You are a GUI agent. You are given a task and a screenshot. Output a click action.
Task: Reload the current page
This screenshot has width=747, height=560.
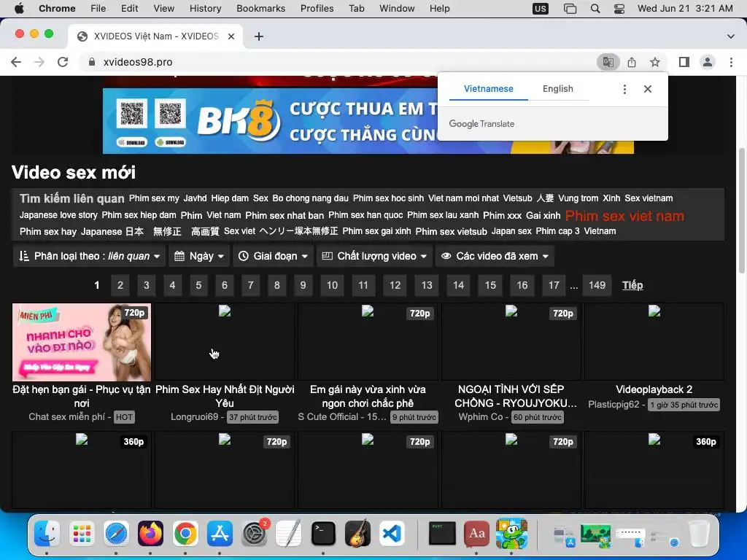[x=63, y=62]
